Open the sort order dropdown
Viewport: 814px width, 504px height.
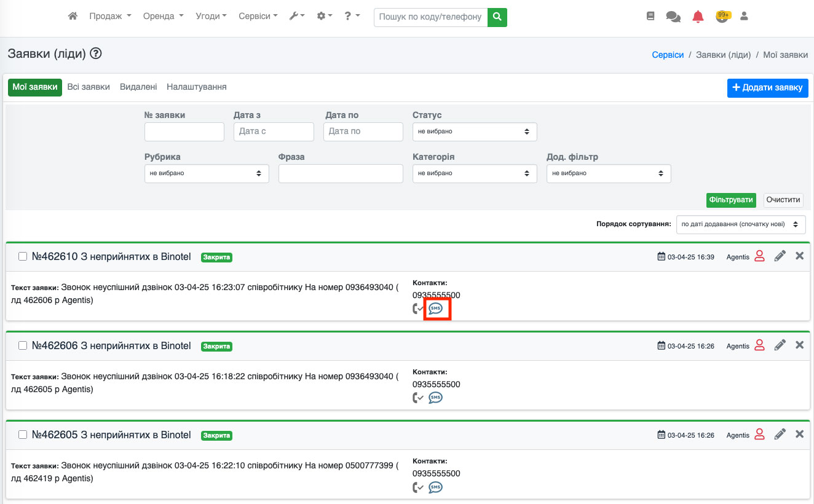pyautogui.click(x=740, y=224)
